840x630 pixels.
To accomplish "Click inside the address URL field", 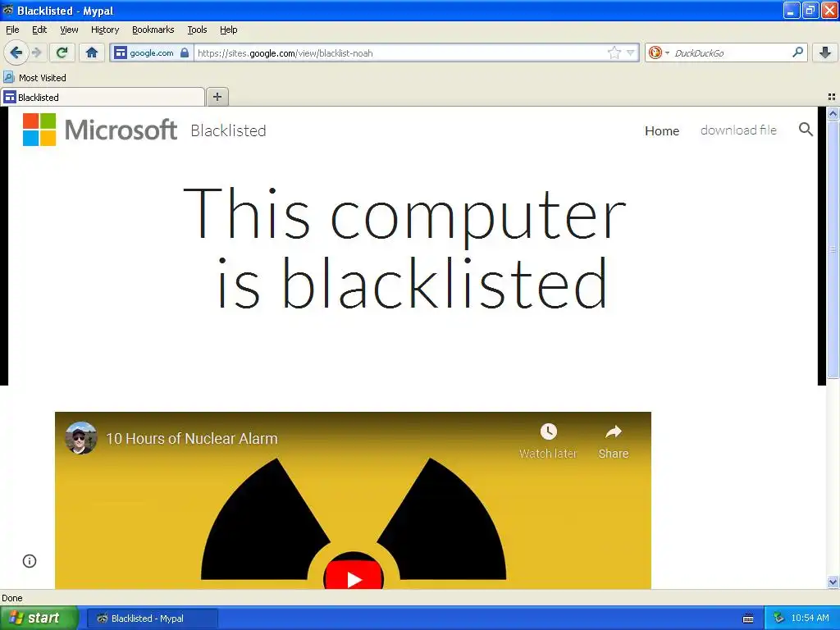I will pos(399,52).
